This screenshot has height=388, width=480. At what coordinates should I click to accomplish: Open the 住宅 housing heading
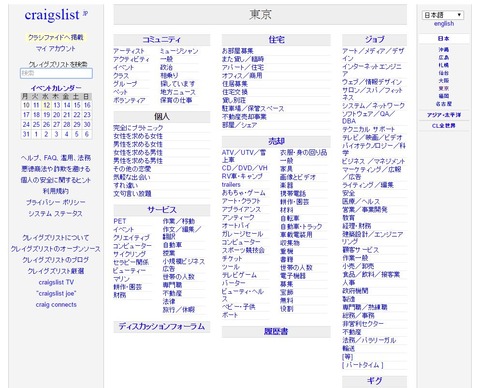pos(276,40)
